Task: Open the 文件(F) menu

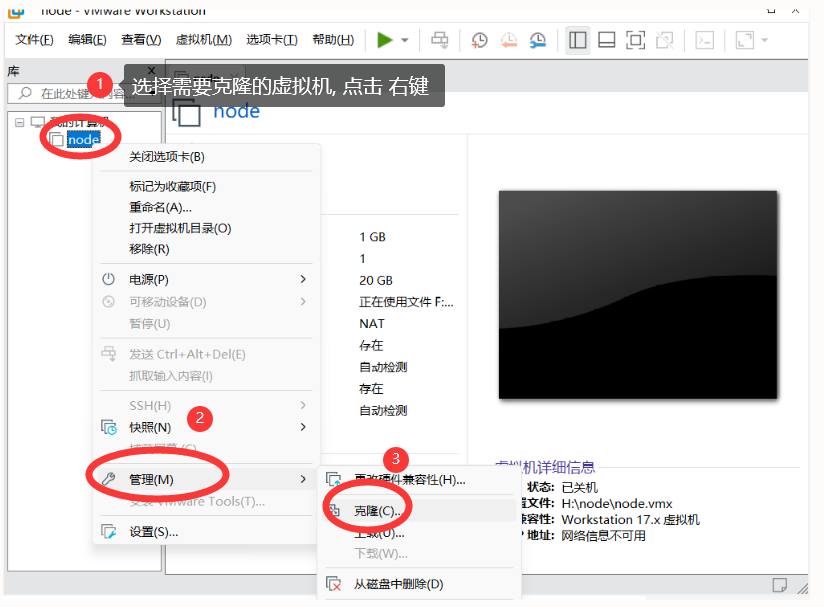Action: [x=34, y=40]
